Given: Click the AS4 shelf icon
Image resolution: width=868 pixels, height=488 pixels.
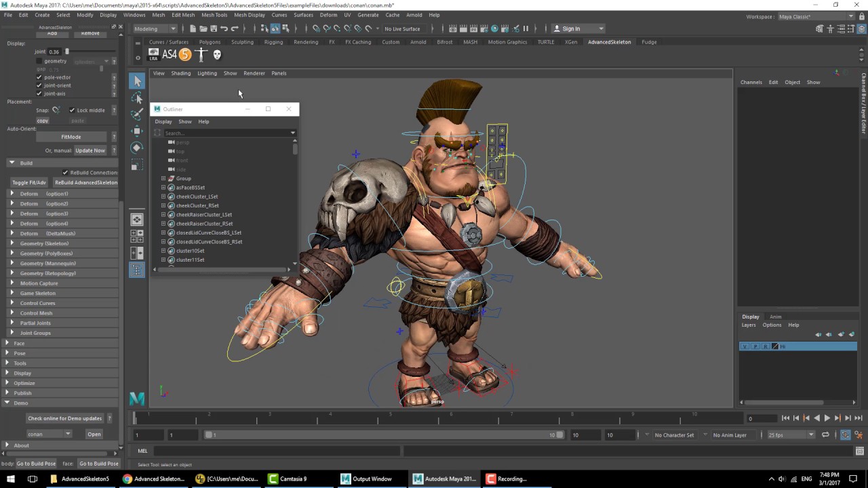Looking at the screenshot, I should coord(170,55).
